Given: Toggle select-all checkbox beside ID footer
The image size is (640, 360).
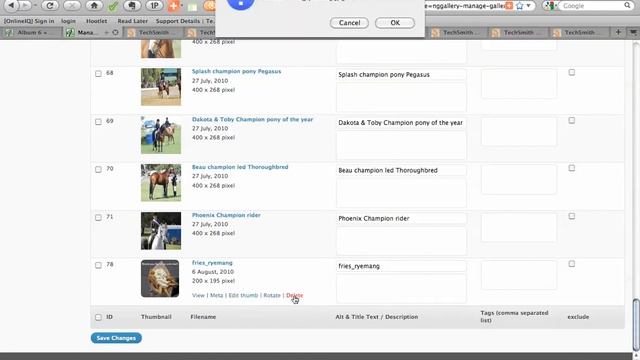Looking at the screenshot, I should pos(98,317).
